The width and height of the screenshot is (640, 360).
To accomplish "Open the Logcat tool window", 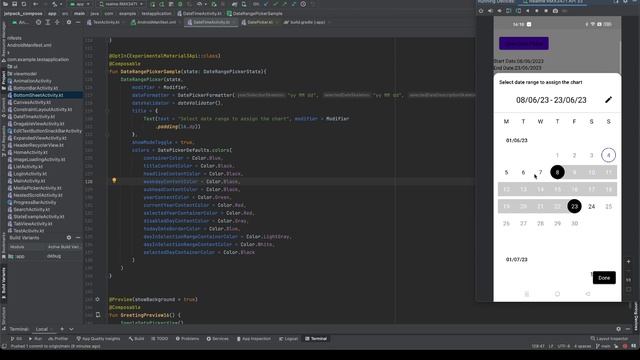I will (x=289, y=339).
